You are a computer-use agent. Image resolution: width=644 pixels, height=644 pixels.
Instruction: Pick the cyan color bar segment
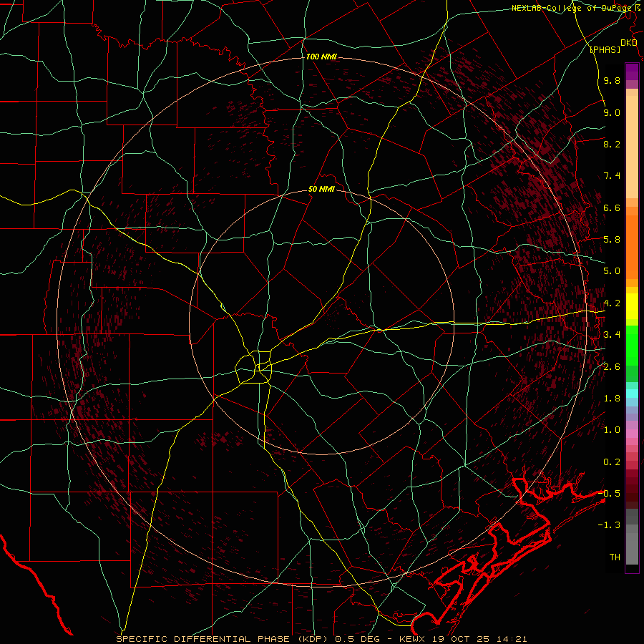tap(632, 394)
